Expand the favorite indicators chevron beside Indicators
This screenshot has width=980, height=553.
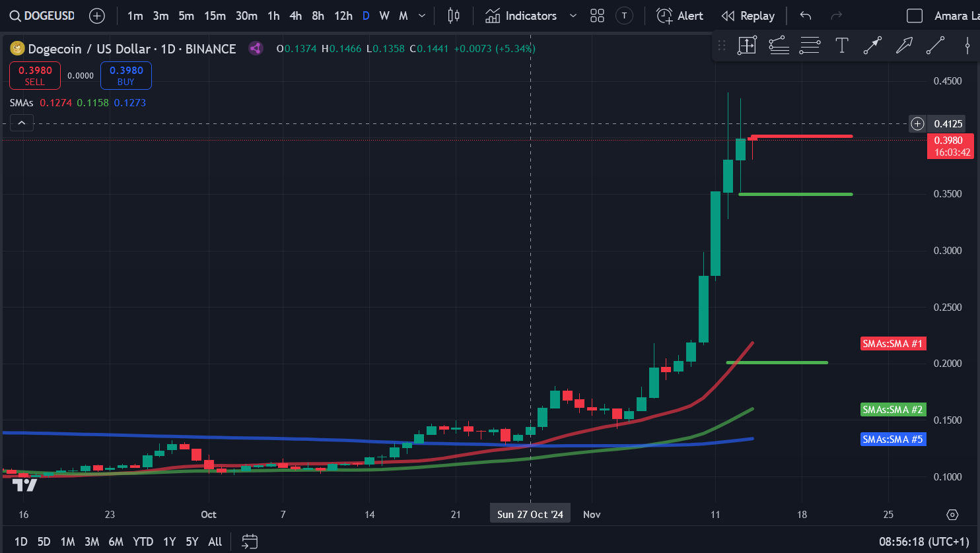click(573, 16)
